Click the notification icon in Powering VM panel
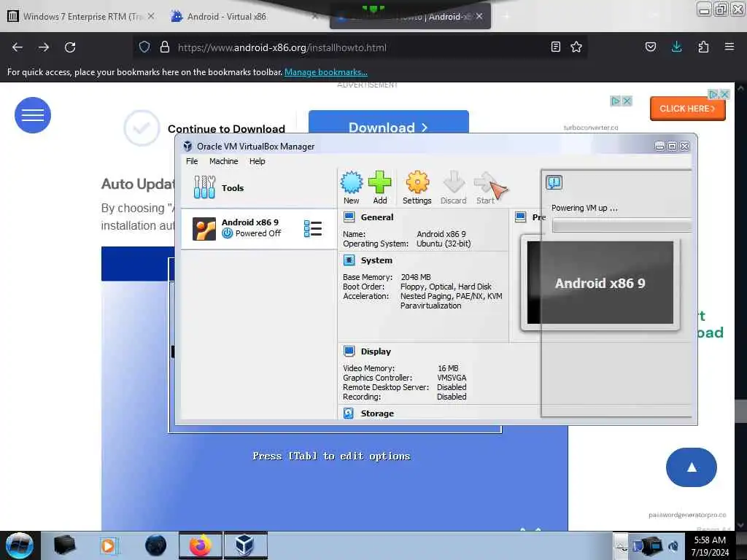 (x=554, y=182)
